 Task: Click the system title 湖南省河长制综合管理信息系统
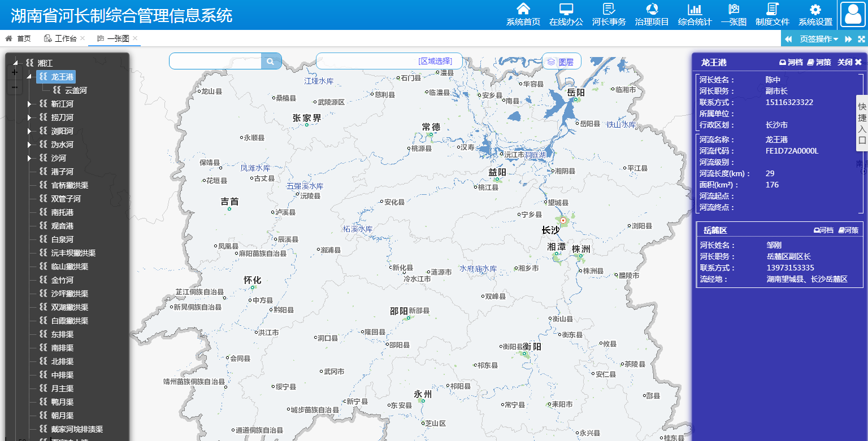121,15
